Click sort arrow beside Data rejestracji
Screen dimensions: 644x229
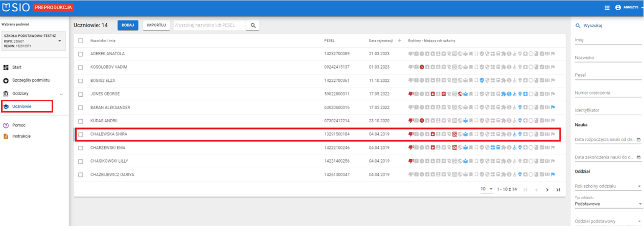pos(399,40)
